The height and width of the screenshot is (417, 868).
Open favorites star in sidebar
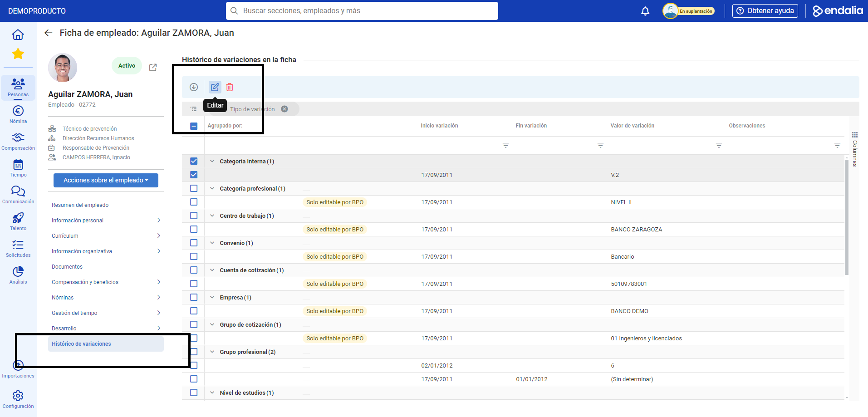(x=18, y=54)
